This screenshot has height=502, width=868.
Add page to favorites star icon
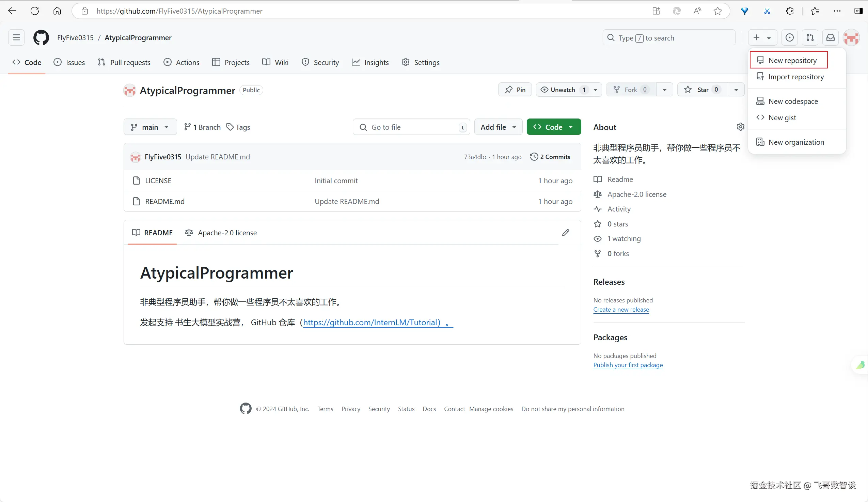(x=717, y=11)
